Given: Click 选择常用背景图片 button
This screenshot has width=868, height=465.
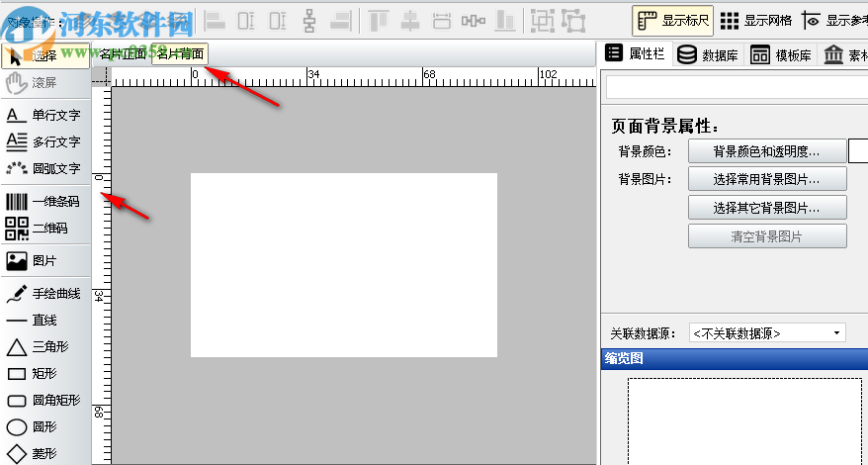Looking at the screenshot, I should pyautogui.click(x=767, y=179).
